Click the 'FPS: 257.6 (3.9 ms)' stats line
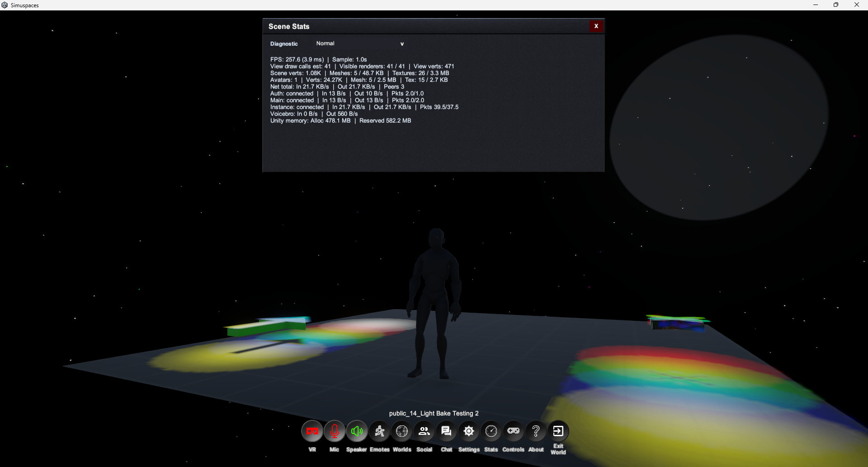The image size is (868, 467). coord(319,60)
